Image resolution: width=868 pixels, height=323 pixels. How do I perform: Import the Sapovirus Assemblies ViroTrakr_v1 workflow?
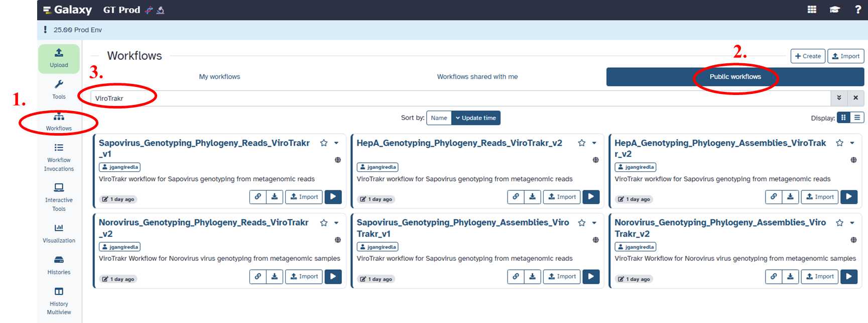561,277
